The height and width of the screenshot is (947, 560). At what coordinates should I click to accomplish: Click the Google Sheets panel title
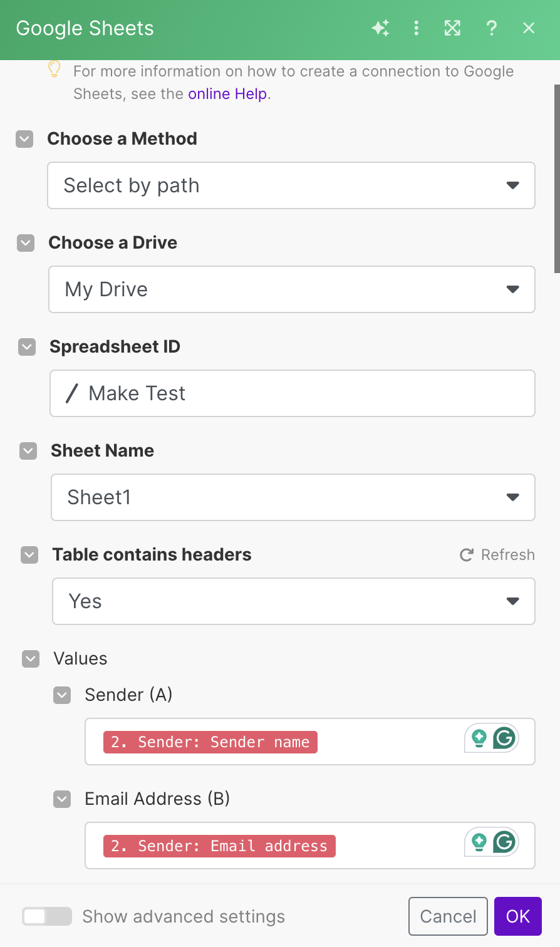[x=85, y=28]
